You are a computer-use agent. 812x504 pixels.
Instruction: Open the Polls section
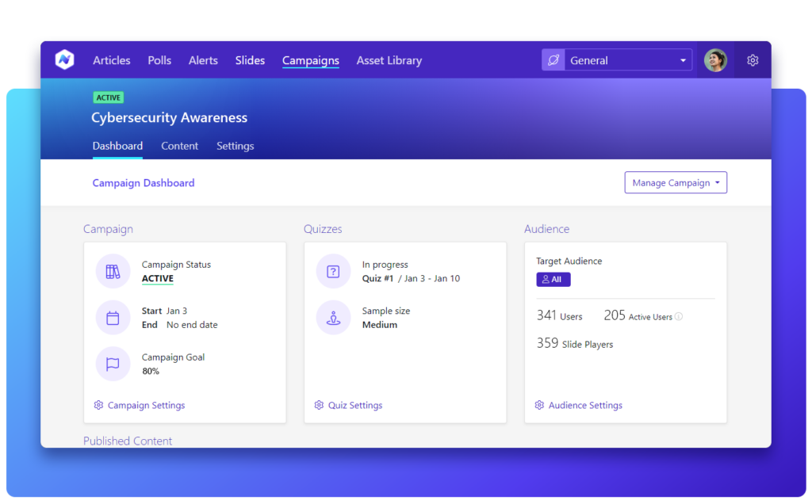[159, 60]
